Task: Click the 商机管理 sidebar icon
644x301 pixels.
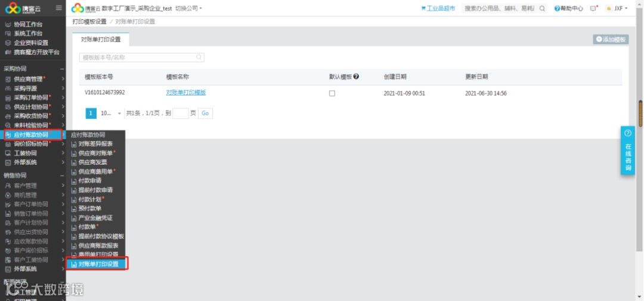Action: (8, 195)
